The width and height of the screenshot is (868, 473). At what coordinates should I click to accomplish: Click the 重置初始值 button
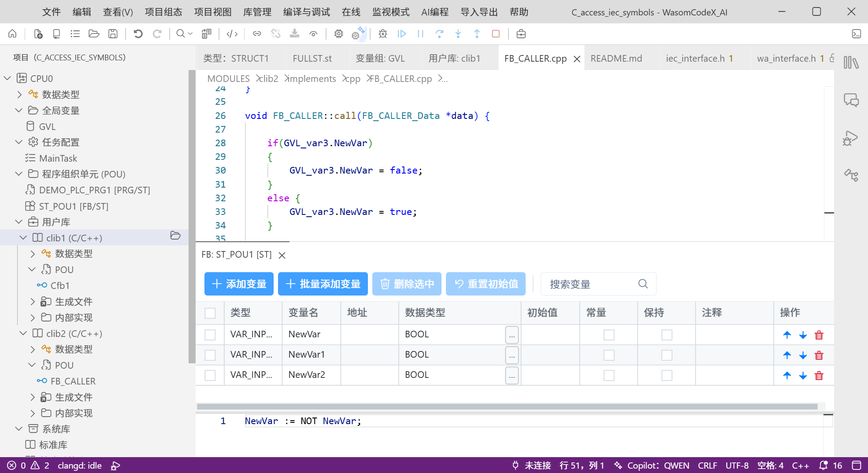click(486, 284)
